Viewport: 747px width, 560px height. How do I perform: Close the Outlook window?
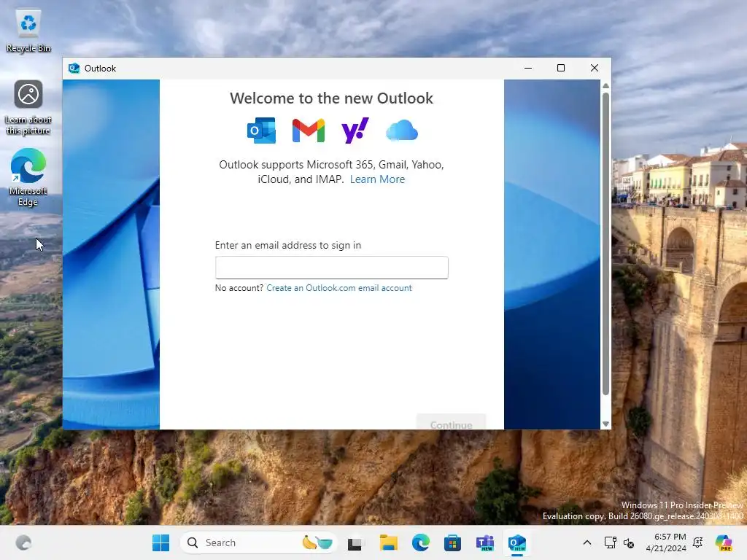[594, 68]
